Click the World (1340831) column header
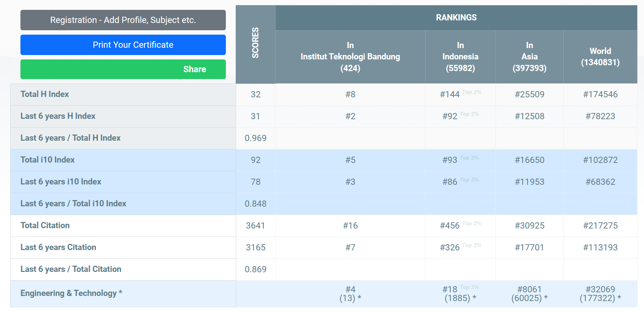644x312 pixels. (x=600, y=57)
